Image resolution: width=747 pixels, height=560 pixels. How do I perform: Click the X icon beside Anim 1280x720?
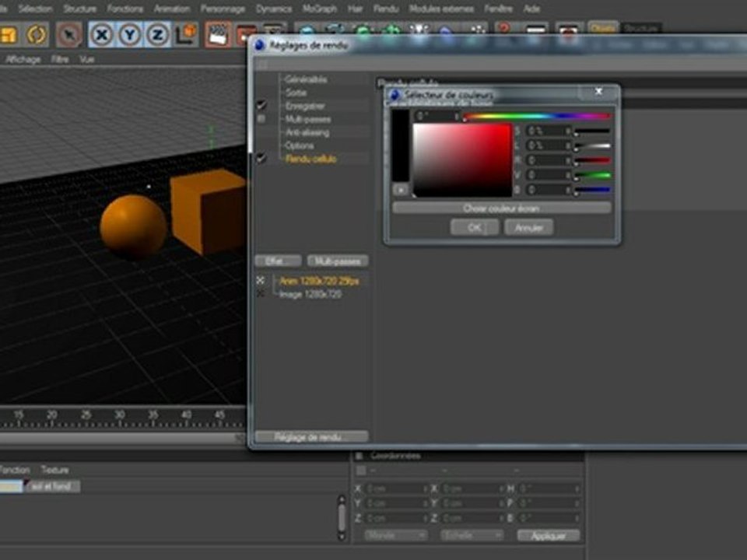260,281
